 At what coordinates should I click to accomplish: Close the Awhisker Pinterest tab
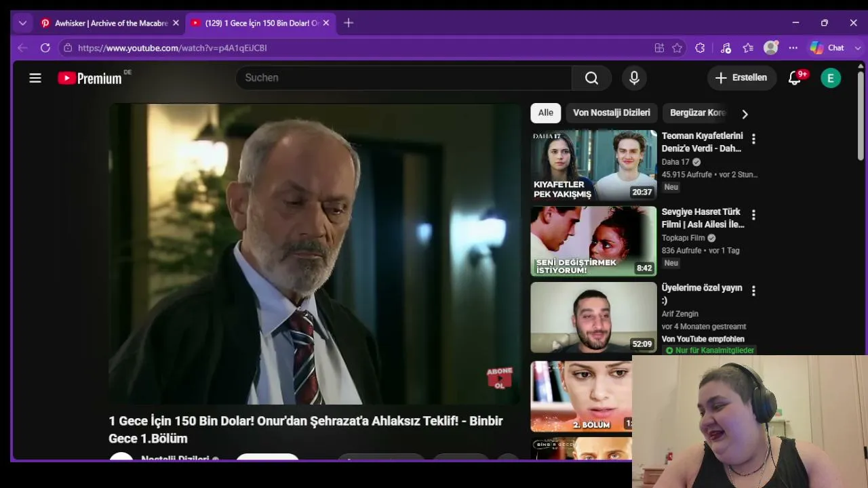click(176, 23)
